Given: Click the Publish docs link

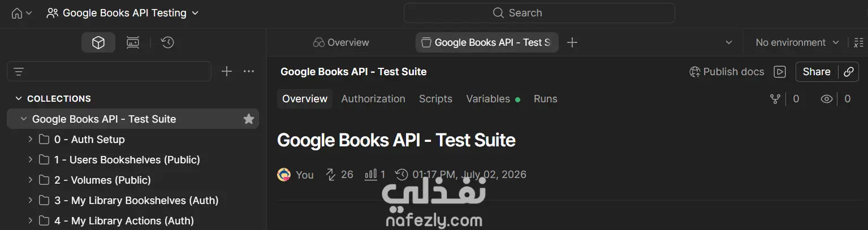Looking at the screenshot, I should point(727,72).
